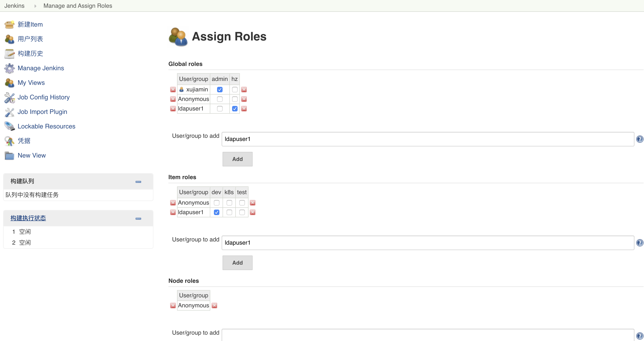This screenshot has height=341, width=644.
Task: Open 新建Item from the sidebar
Action: coord(30,24)
